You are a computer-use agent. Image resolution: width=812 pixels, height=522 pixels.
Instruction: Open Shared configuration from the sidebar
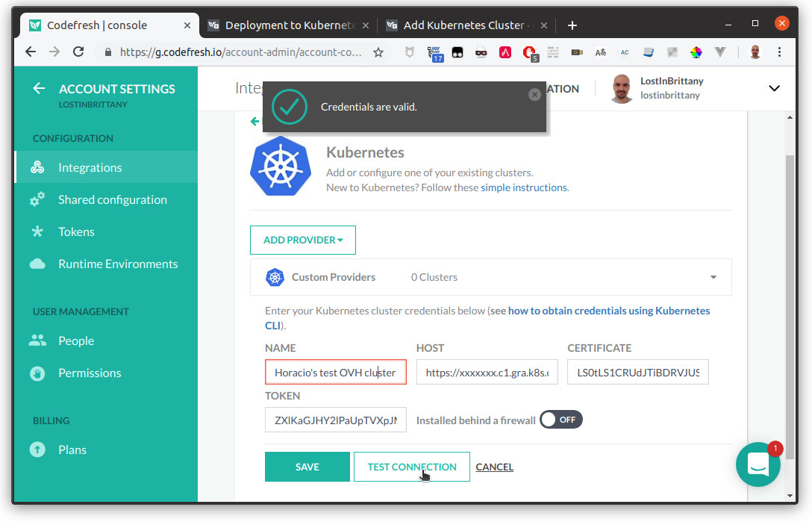113,199
